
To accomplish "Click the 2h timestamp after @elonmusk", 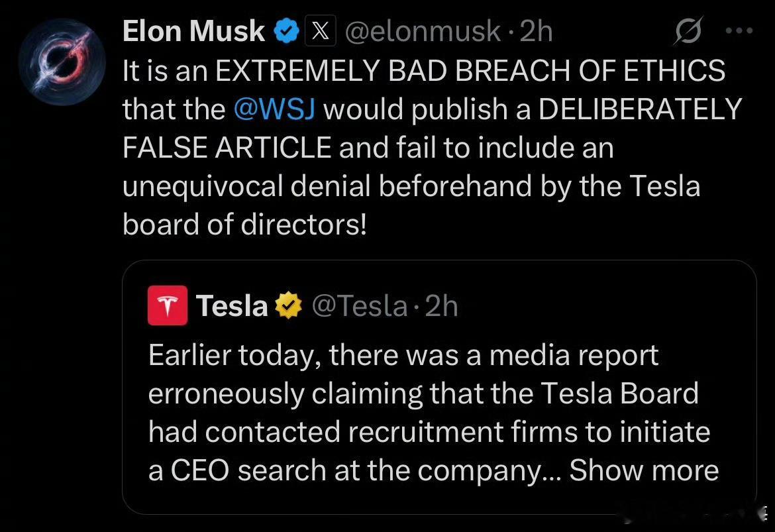I will point(537,32).
